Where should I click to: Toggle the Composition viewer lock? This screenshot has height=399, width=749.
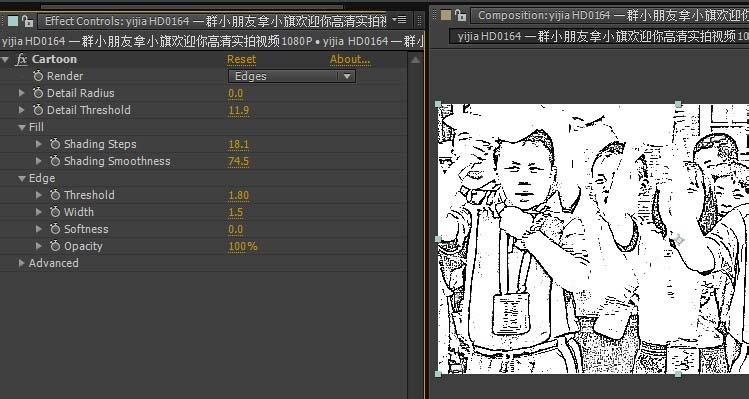(x=460, y=15)
